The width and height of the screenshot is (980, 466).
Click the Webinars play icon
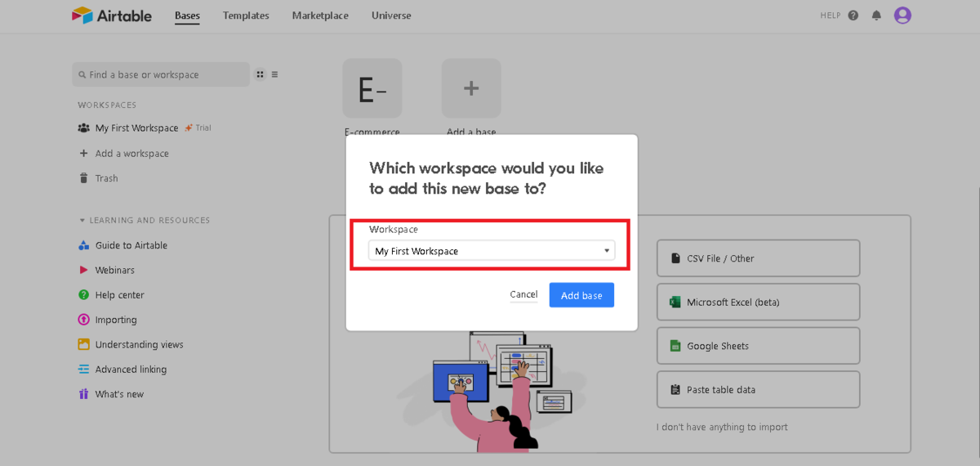click(83, 270)
